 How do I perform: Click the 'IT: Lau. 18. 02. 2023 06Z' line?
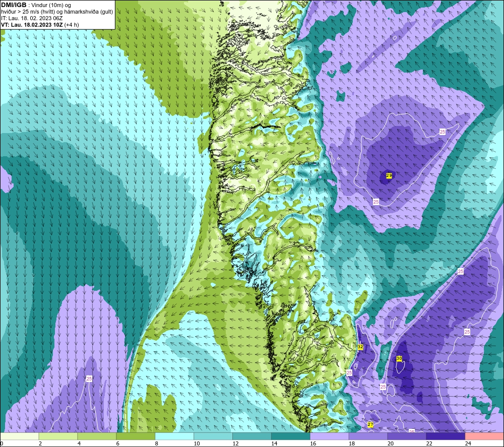click(x=32, y=18)
